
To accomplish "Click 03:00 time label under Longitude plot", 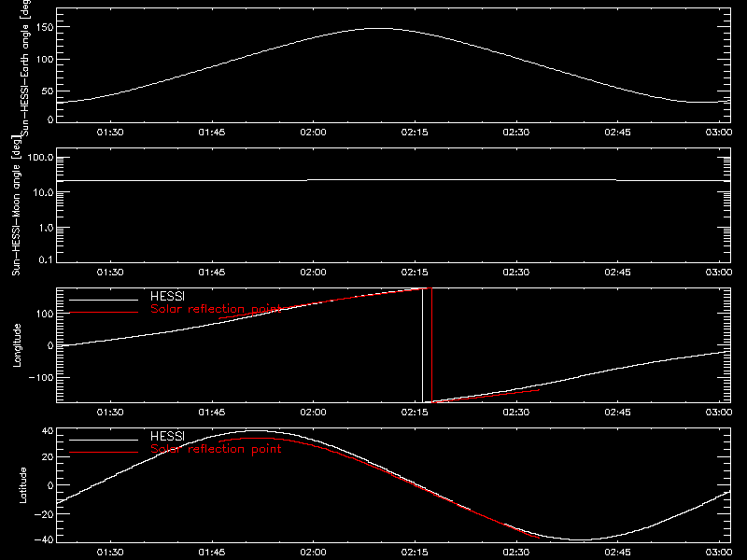I will click(x=719, y=413).
